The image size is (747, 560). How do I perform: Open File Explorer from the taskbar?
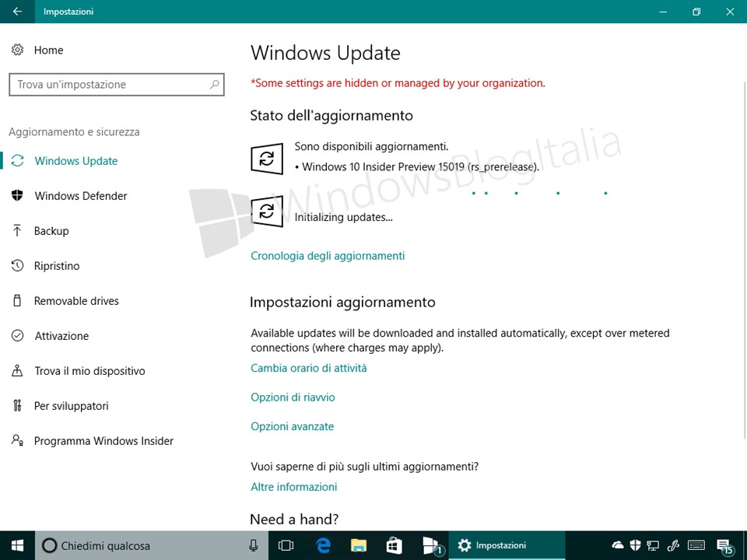click(x=359, y=546)
